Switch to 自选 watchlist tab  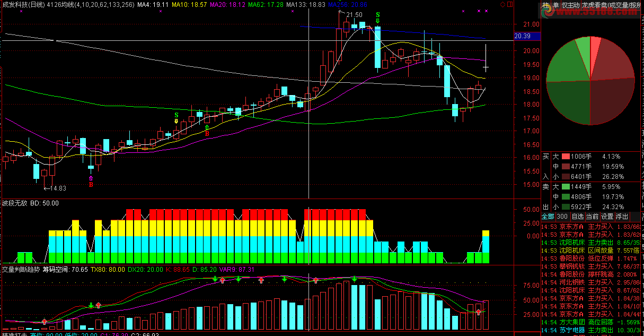pyautogui.click(x=577, y=217)
